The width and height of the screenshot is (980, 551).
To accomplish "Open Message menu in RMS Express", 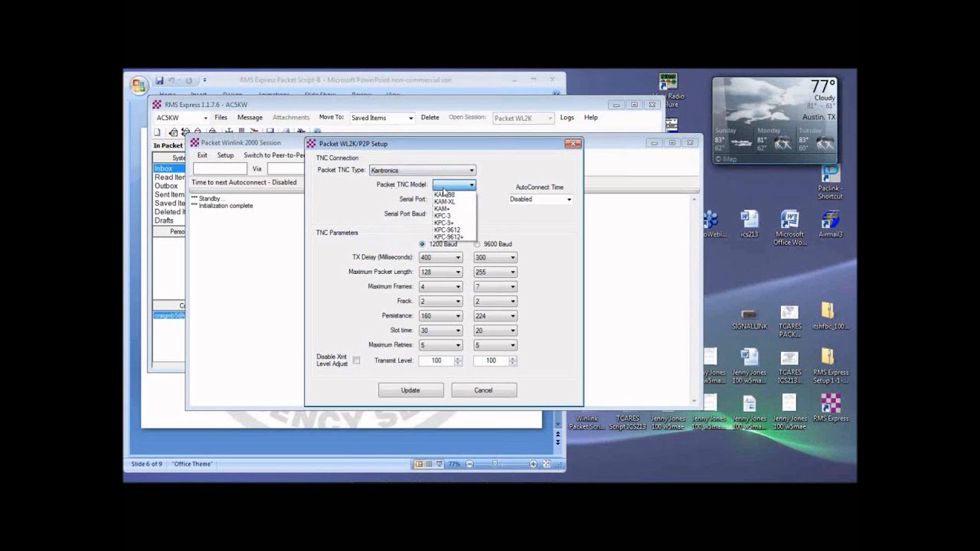I will point(250,118).
